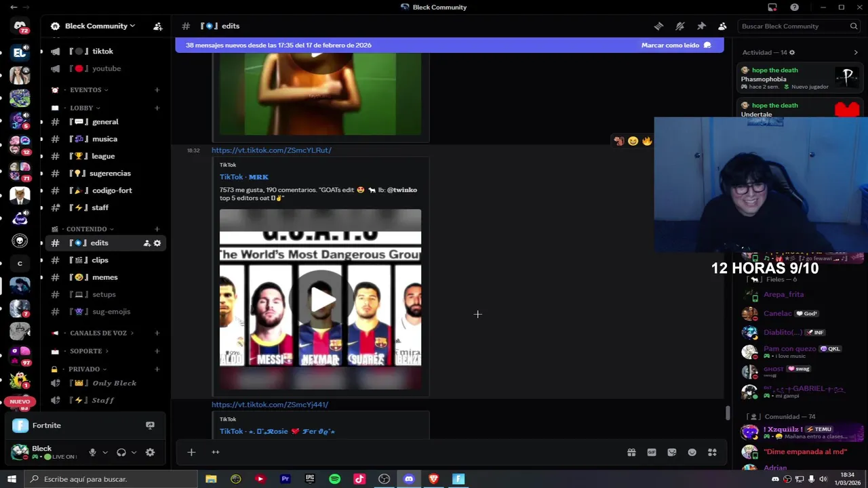Viewport: 868px width, 488px height.
Task: Open audio output options arrow
Action: tap(134, 452)
